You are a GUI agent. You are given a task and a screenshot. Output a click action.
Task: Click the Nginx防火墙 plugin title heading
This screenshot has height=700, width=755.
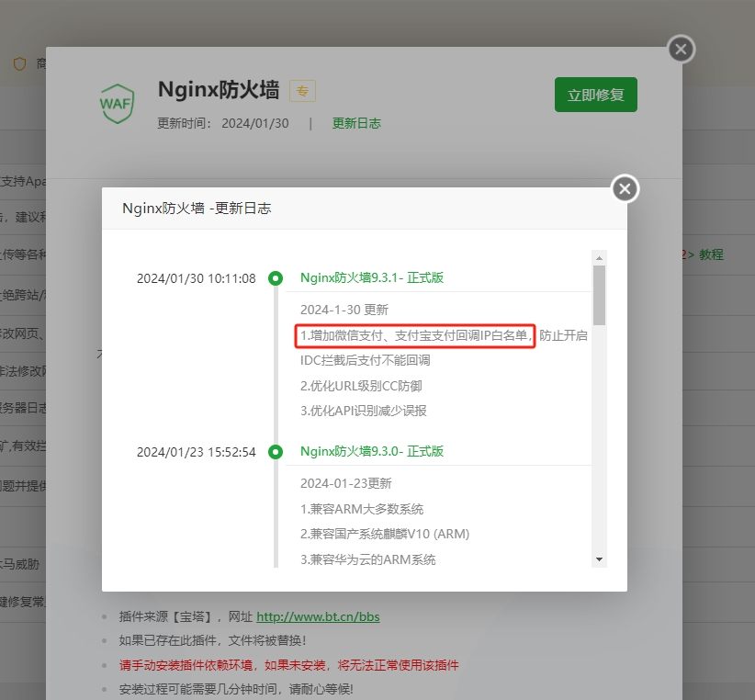219,89
